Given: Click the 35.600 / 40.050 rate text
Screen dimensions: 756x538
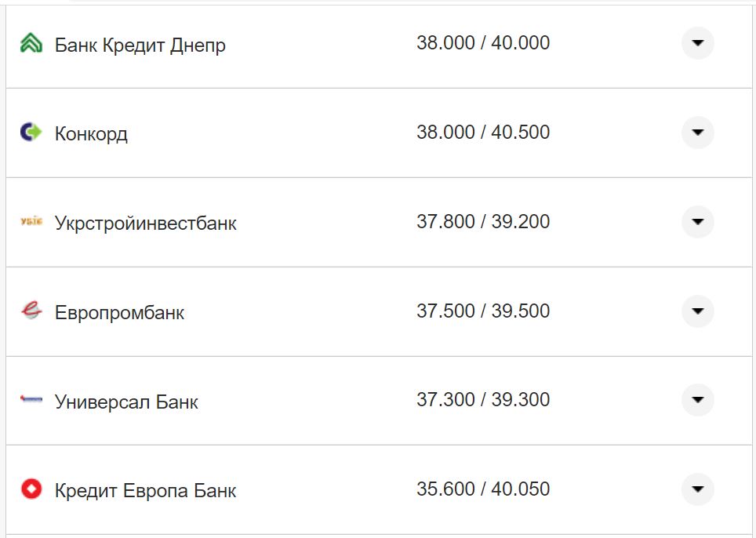Looking at the screenshot, I should pos(484,488).
